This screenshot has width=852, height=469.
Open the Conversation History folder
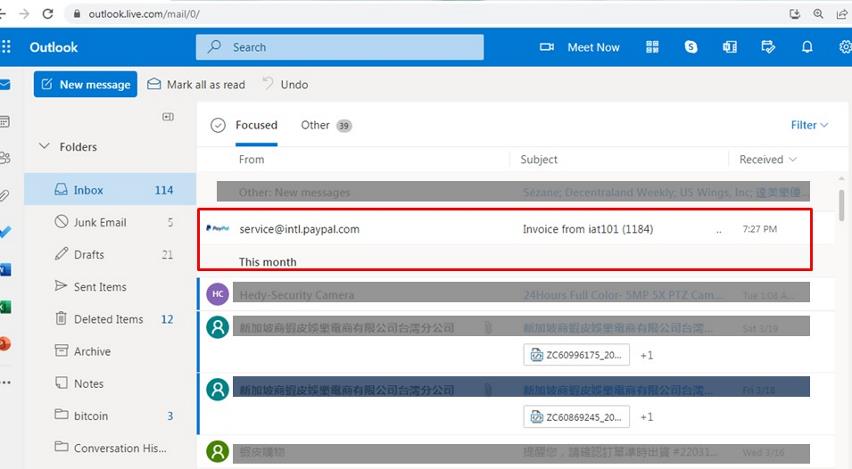pos(110,448)
